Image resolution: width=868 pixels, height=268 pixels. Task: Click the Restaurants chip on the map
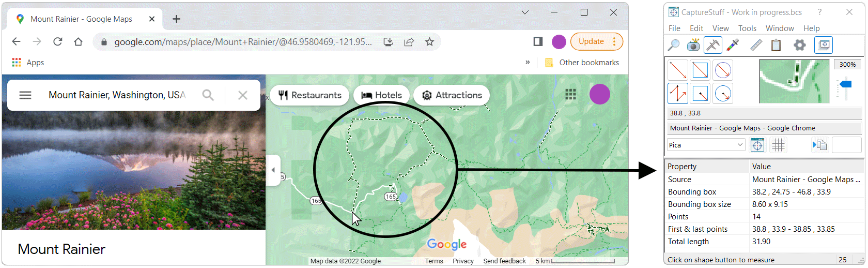coord(309,95)
